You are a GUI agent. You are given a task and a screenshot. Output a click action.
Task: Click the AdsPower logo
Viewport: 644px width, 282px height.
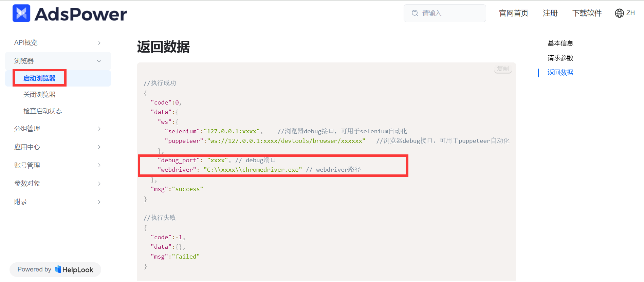click(x=70, y=14)
